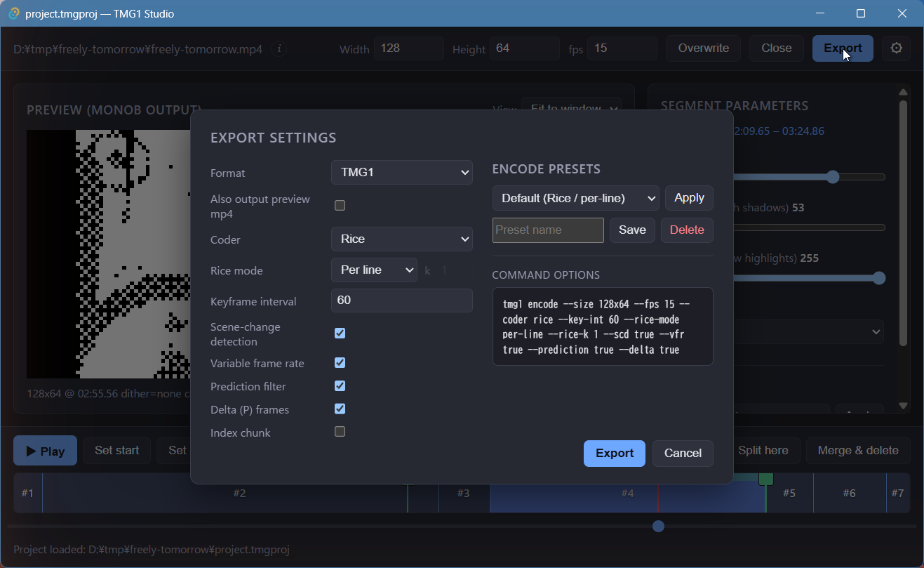The image size is (924, 568).
Task: Disable Delta (P) frames checkbox
Action: tap(340, 409)
